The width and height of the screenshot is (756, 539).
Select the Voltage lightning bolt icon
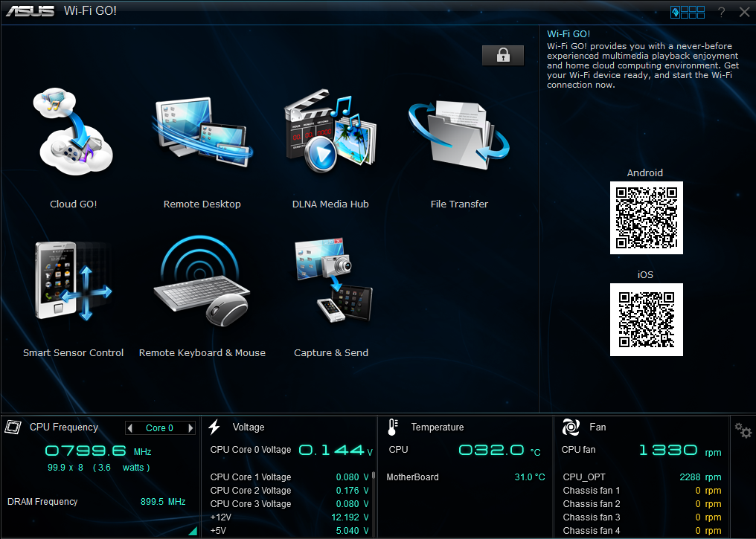(214, 427)
